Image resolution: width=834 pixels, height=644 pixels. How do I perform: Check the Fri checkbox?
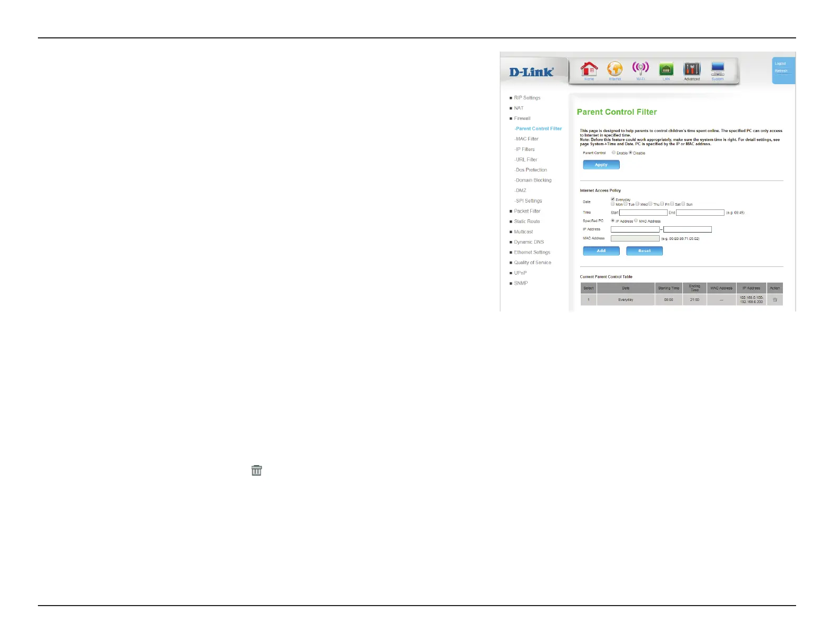[x=662, y=204]
